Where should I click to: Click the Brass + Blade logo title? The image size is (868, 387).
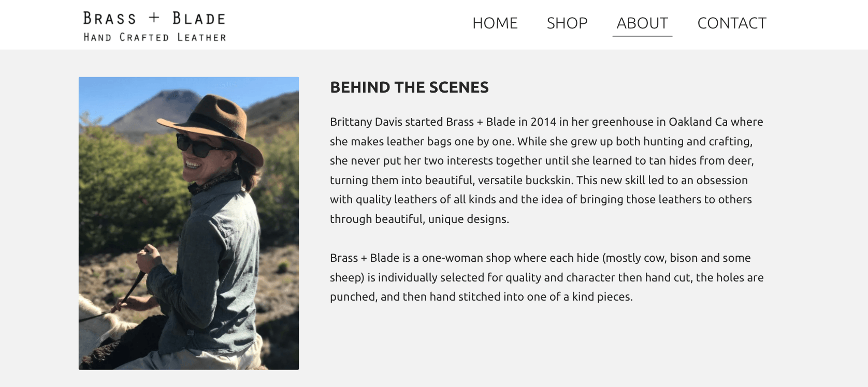[154, 19]
